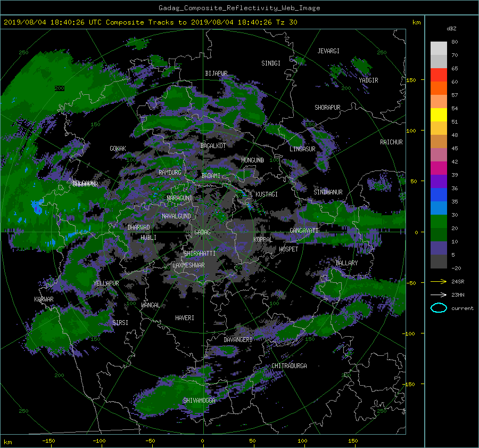Screen dimensions: 479x448
Task: Click the '0' tick on the right vertical axis
Action: pyautogui.click(x=416, y=233)
